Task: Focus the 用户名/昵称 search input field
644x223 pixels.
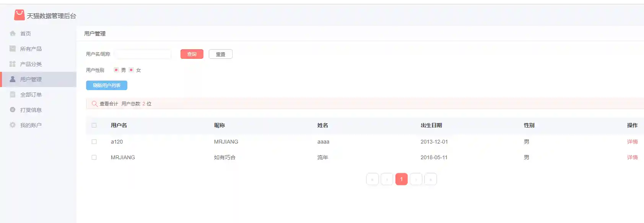Action: [x=143, y=54]
